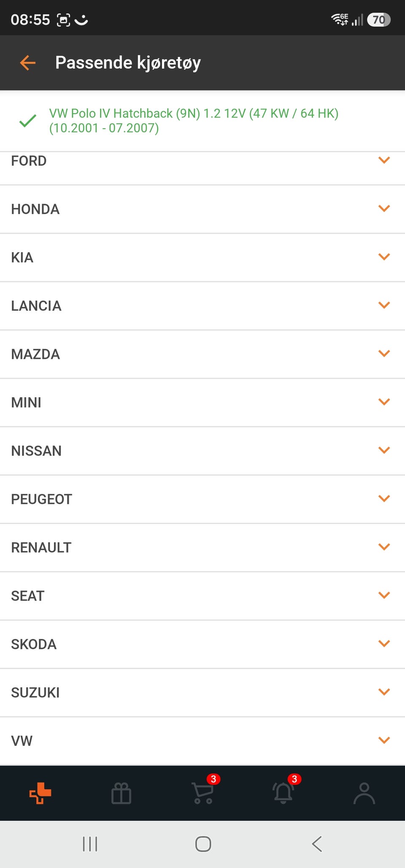
Task: Tap the Android home navigation button
Action: [x=203, y=844]
